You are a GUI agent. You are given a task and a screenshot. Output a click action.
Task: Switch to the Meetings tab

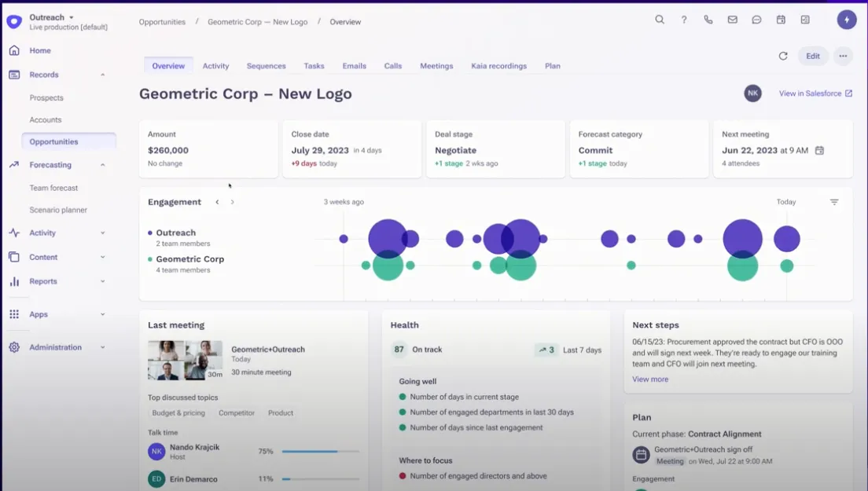click(x=436, y=66)
